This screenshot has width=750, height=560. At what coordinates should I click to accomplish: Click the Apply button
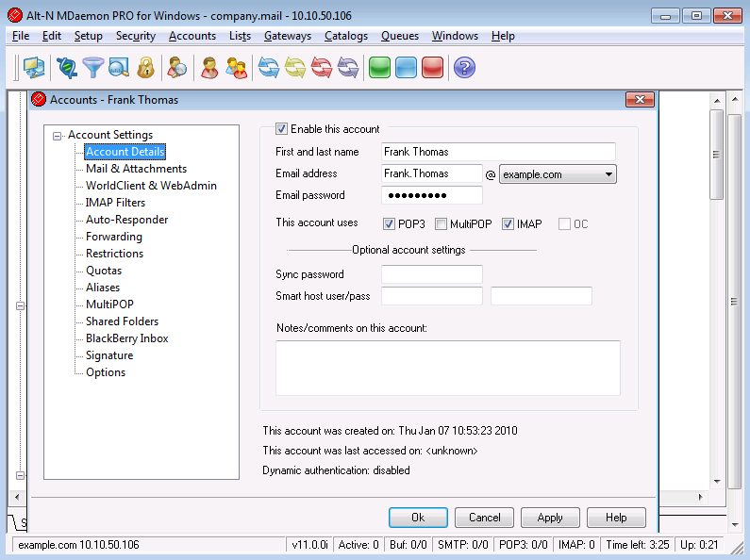tap(549, 518)
